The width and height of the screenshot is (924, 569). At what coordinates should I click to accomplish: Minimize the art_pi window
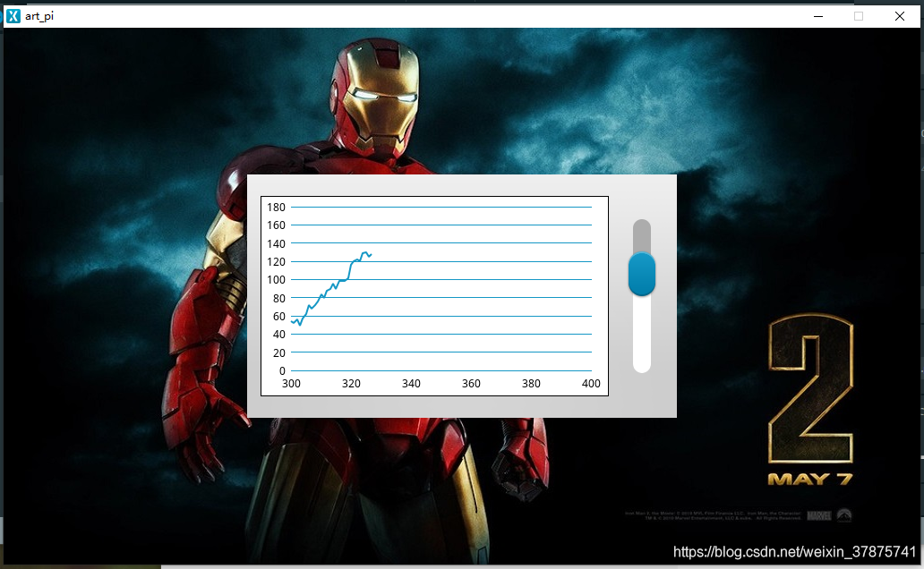818,16
